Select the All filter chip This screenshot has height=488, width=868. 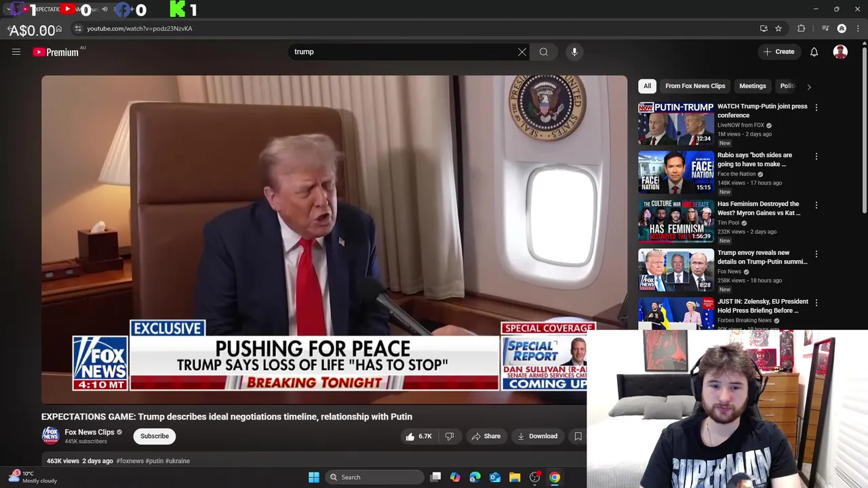[x=647, y=86]
